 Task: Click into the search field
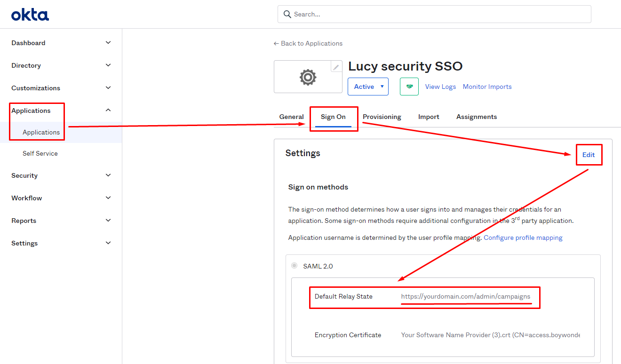point(434,14)
